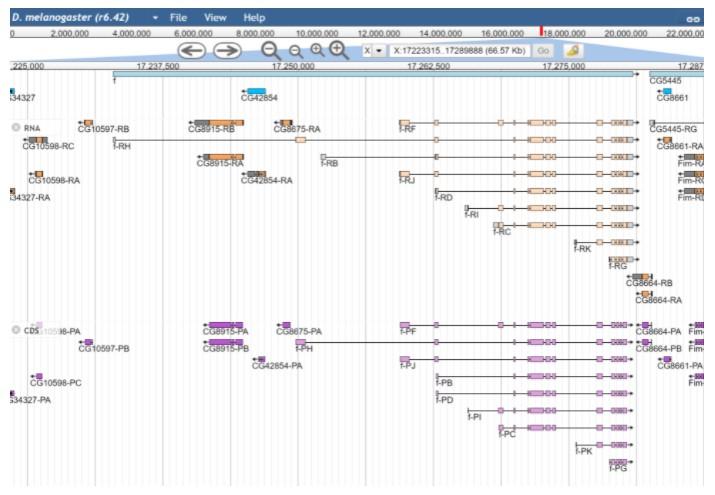Viewport: 715px width, 495px height.
Task: Select protein CG8664-PA
Action: coord(645,325)
